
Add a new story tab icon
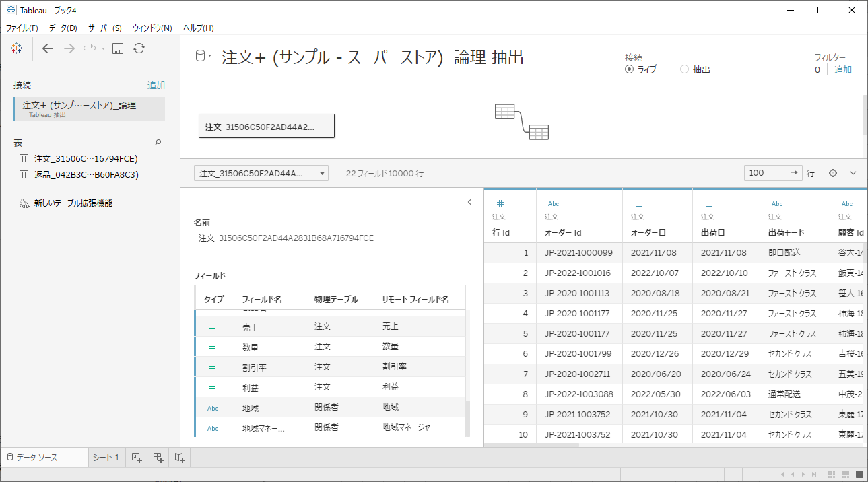click(180, 458)
